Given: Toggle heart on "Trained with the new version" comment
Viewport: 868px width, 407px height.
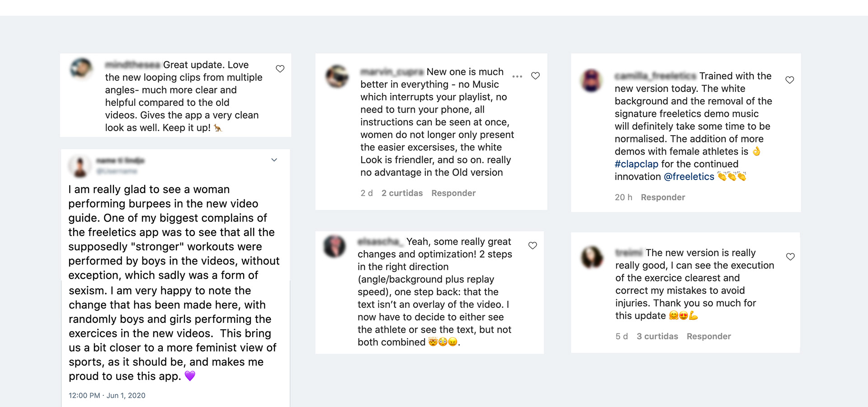Looking at the screenshot, I should [x=790, y=80].
